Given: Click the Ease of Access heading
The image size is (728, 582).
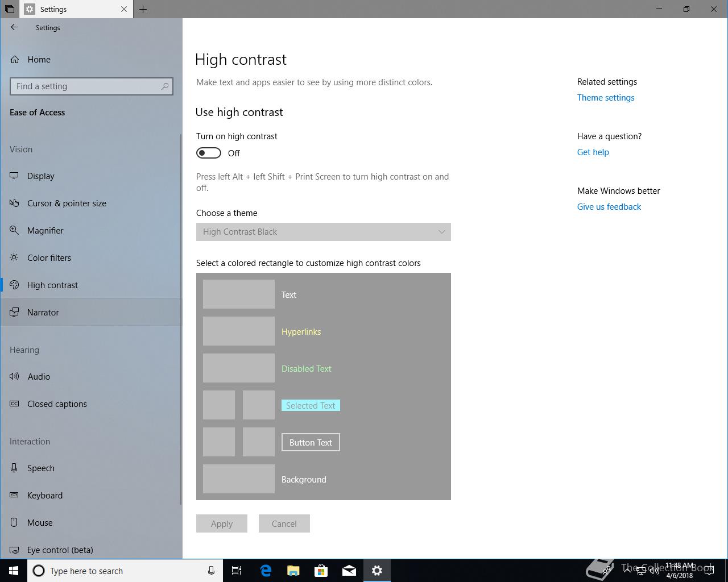Looking at the screenshot, I should pos(38,113).
